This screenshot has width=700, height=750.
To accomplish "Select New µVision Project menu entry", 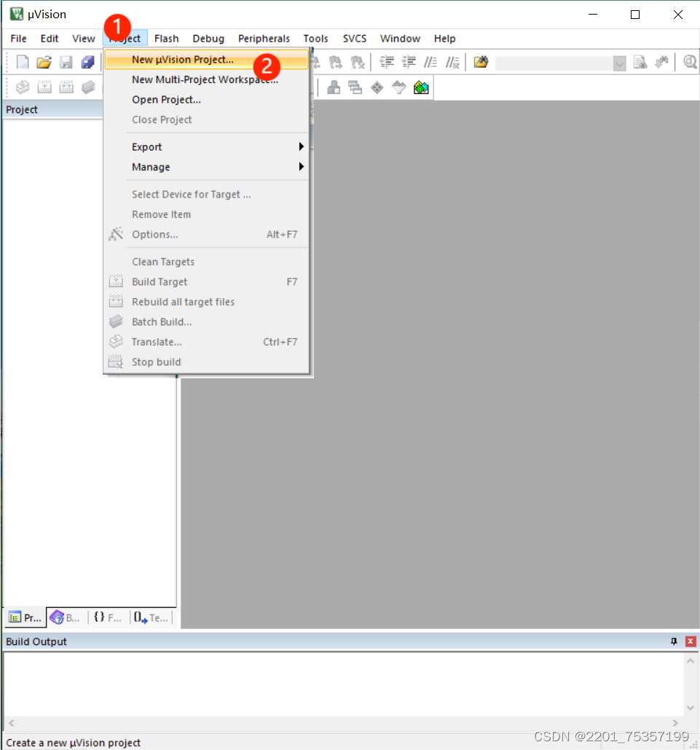I will [x=207, y=60].
